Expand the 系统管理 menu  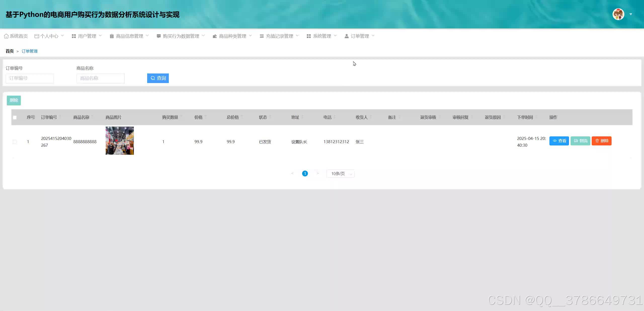tap(321, 36)
